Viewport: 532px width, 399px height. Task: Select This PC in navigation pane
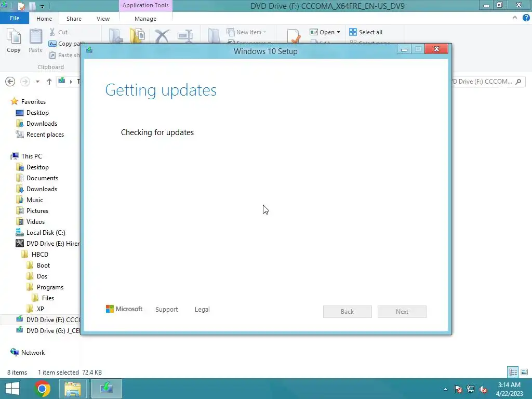pos(31,156)
